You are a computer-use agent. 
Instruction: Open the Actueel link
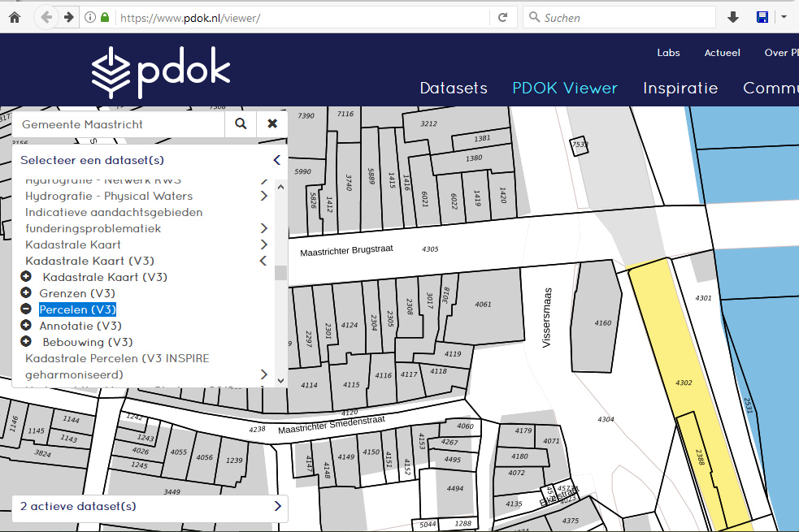(x=722, y=53)
